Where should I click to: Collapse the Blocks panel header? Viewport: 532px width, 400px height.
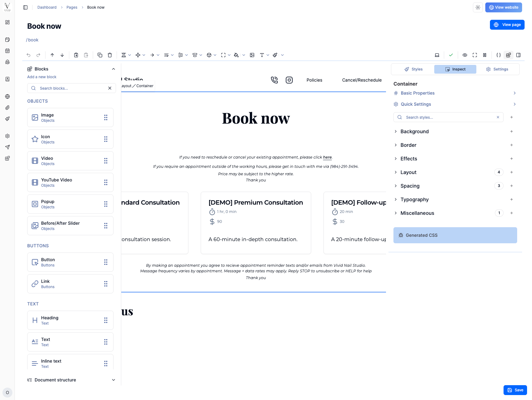pos(113,69)
